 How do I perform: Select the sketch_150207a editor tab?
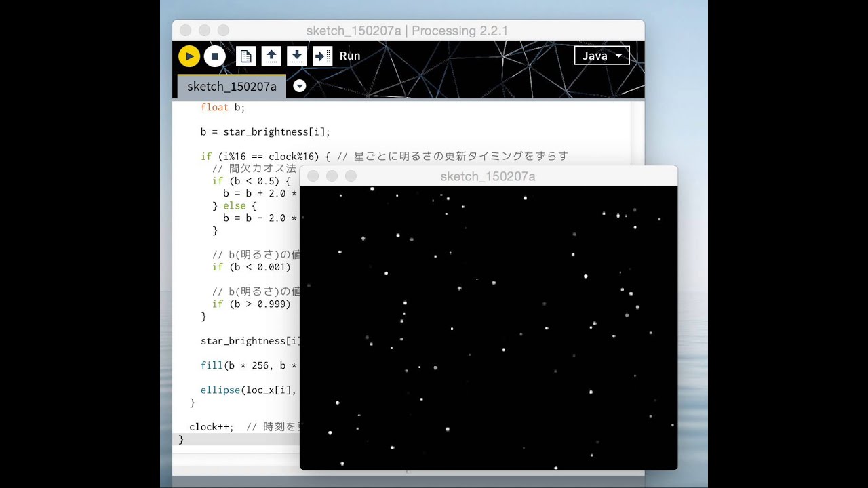click(x=232, y=87)
